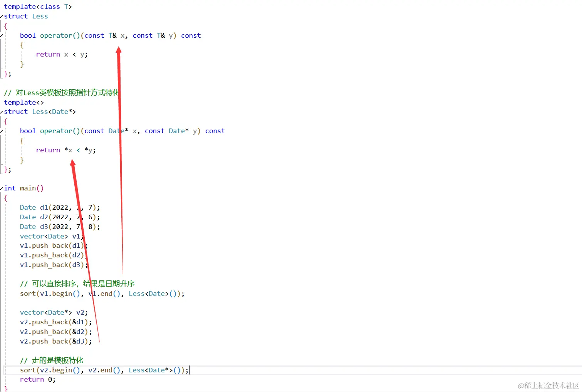Click the line "template<class T>"
582x392 pixels.
pos(38,7)
